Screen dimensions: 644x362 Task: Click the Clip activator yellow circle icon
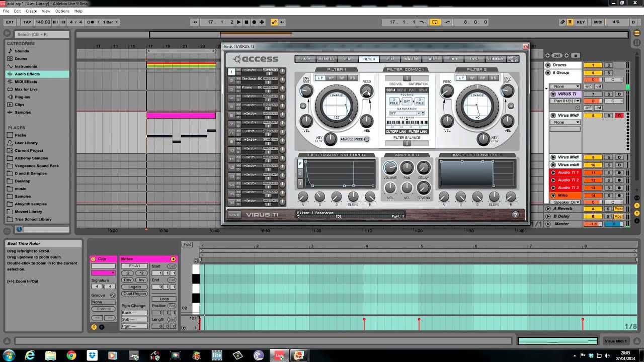click(x=93, y=259)
